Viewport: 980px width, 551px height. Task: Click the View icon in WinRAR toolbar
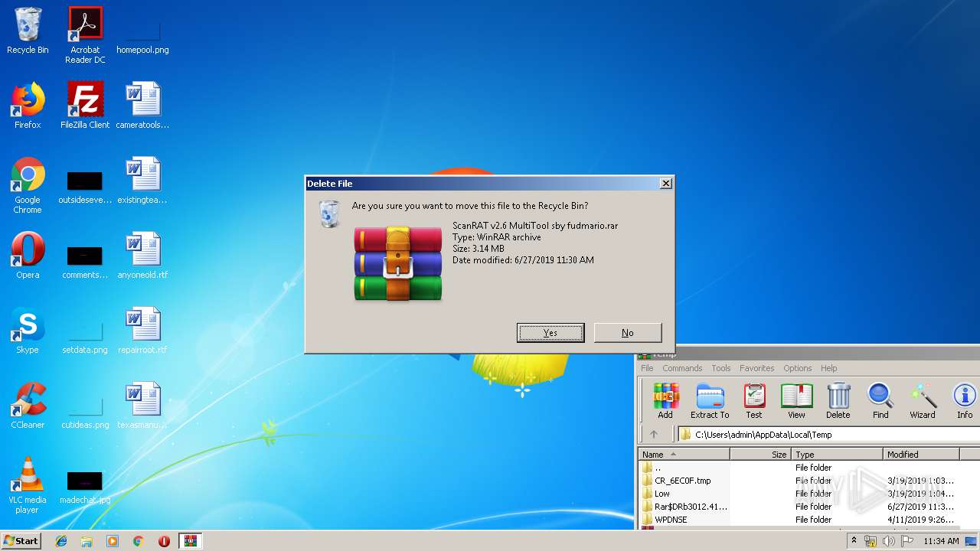tap(796, 401)
